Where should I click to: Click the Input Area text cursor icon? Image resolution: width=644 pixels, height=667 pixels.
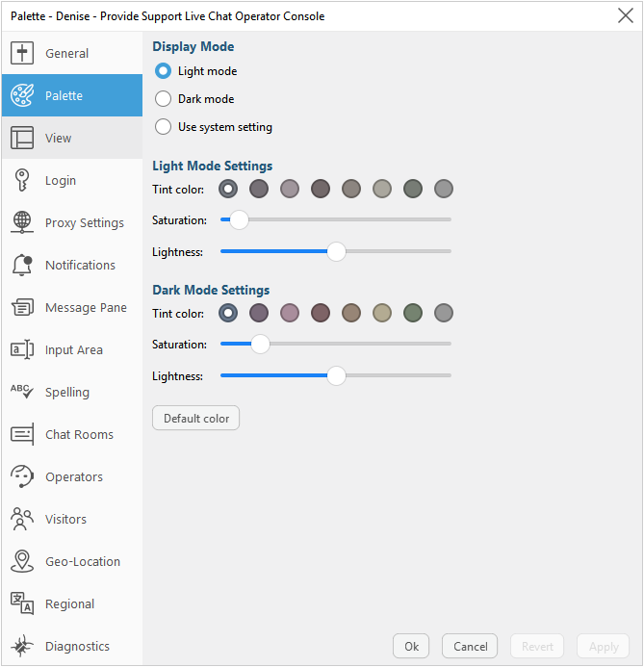pos(22,349)
